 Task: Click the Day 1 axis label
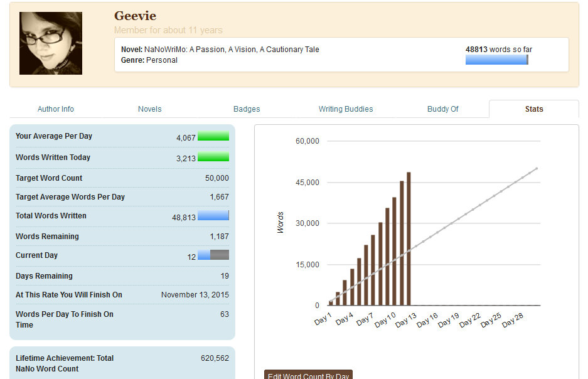point(323,319)
